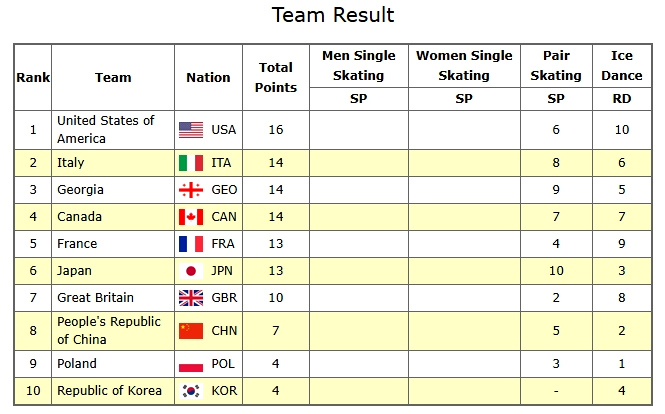Click the Ice Dance column header

(622, 65)
